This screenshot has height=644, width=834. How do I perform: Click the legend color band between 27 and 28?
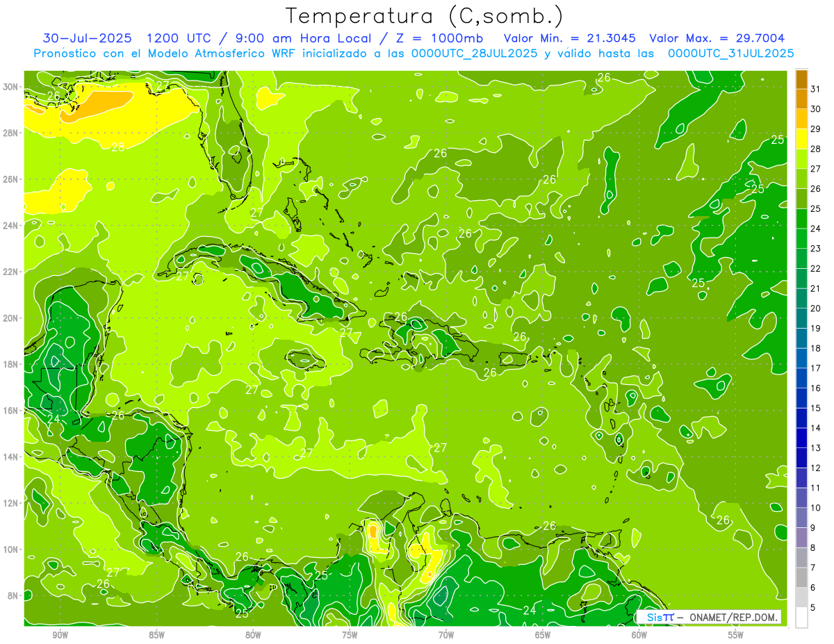click(x=801, y=159)
